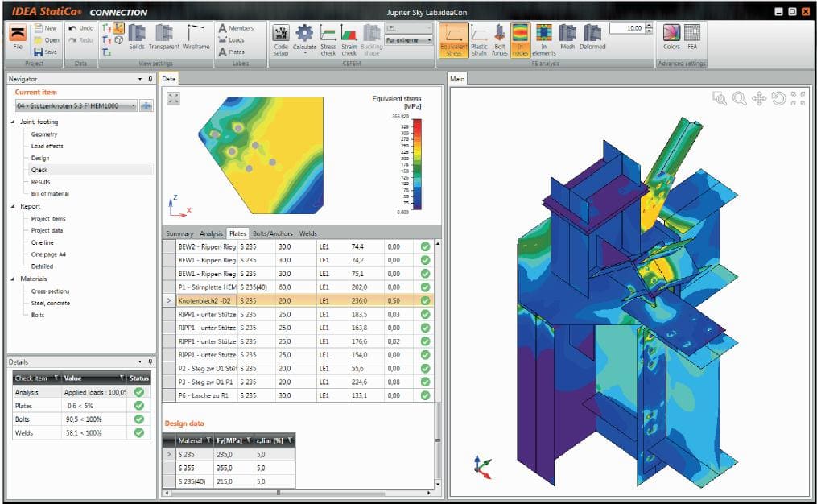The height and width of the screenshot is (504, 817).
Task: Open Load effects in Navigator
Action: [47, 147]
